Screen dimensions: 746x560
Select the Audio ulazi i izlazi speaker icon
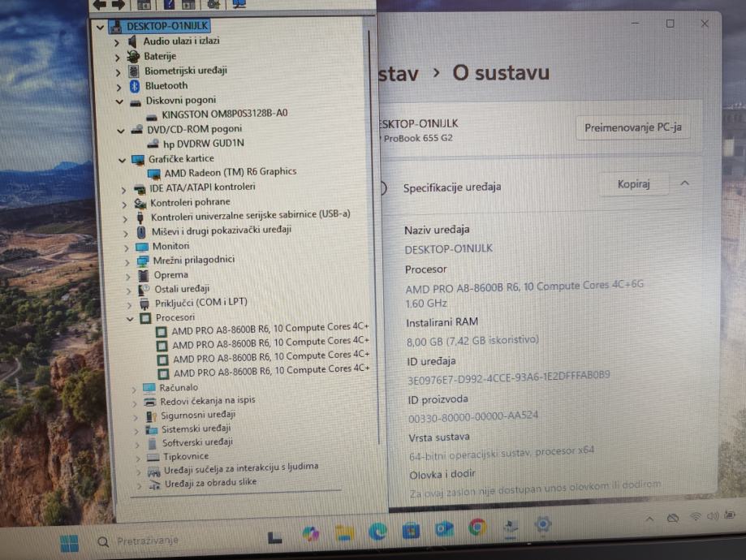[133, 41]
